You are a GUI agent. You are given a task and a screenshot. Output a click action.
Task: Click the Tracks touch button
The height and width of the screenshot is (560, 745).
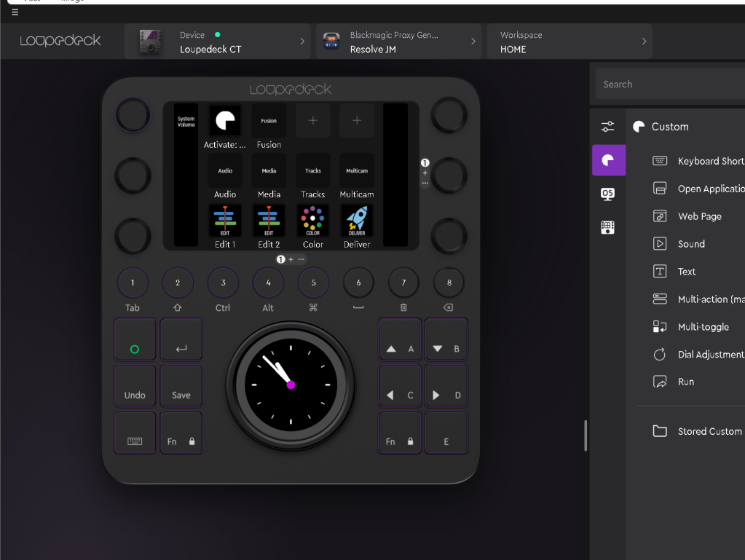pyautogui.click(x=312, y=171)
